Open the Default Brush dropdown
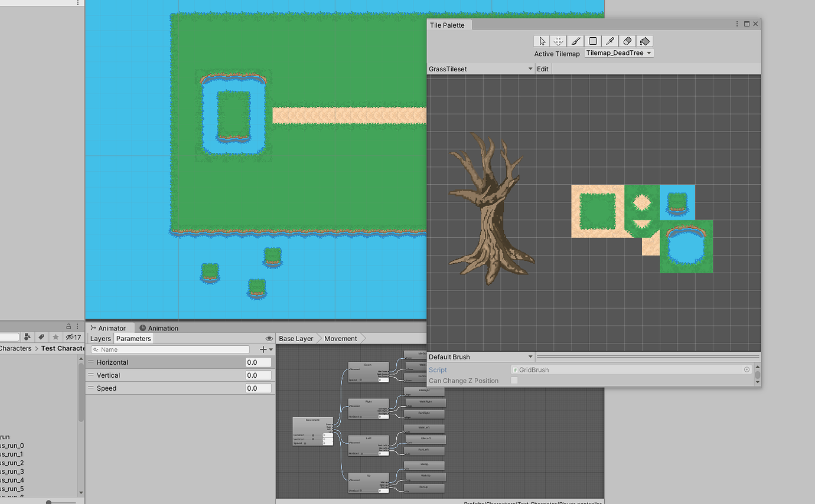The width and height of the screenshot is (815, 504). tap(480, 356)
